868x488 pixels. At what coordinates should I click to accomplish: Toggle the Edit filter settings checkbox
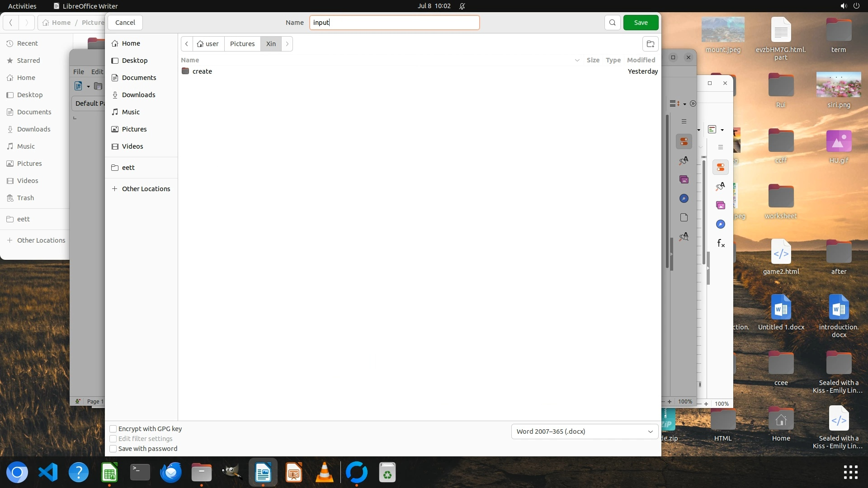click(x=113, y=439)
